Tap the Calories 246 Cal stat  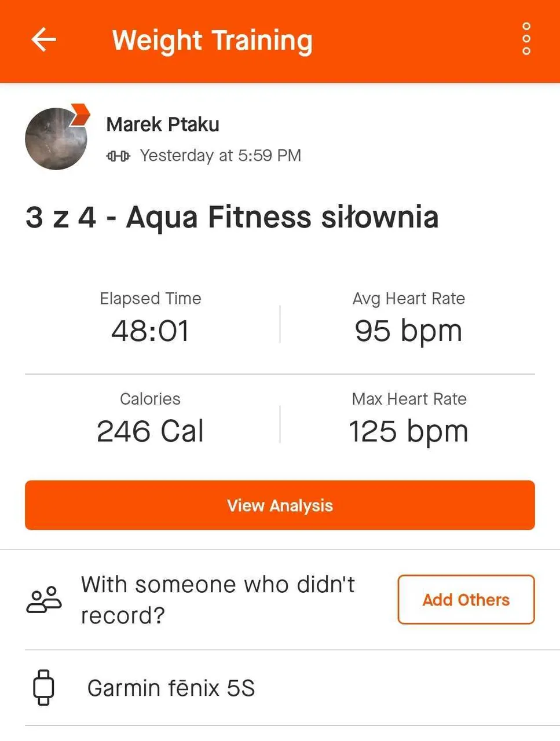click(150, 431)
